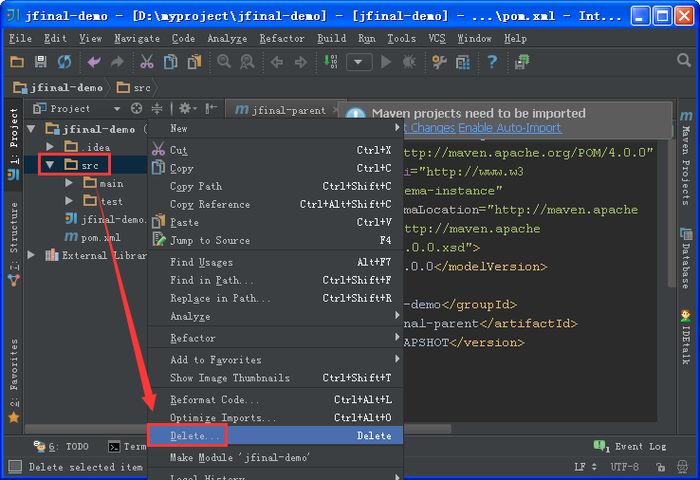Click the scroll from source target icon
This screenshot has height=480, width=700.
[136, 109]
